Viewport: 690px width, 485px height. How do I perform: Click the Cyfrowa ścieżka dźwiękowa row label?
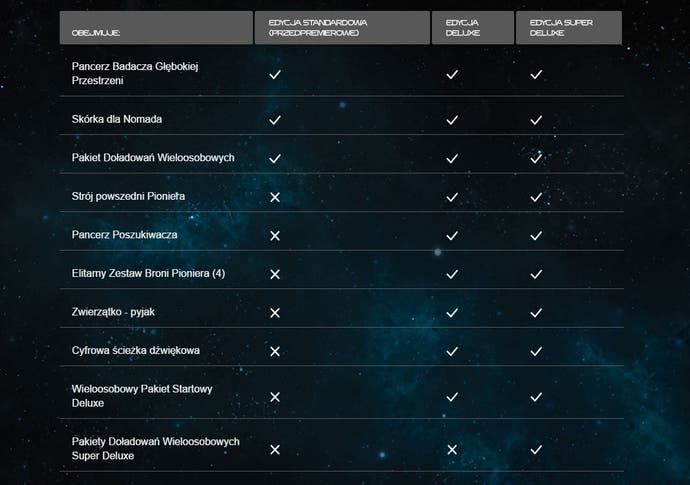(x=136, y=351)
